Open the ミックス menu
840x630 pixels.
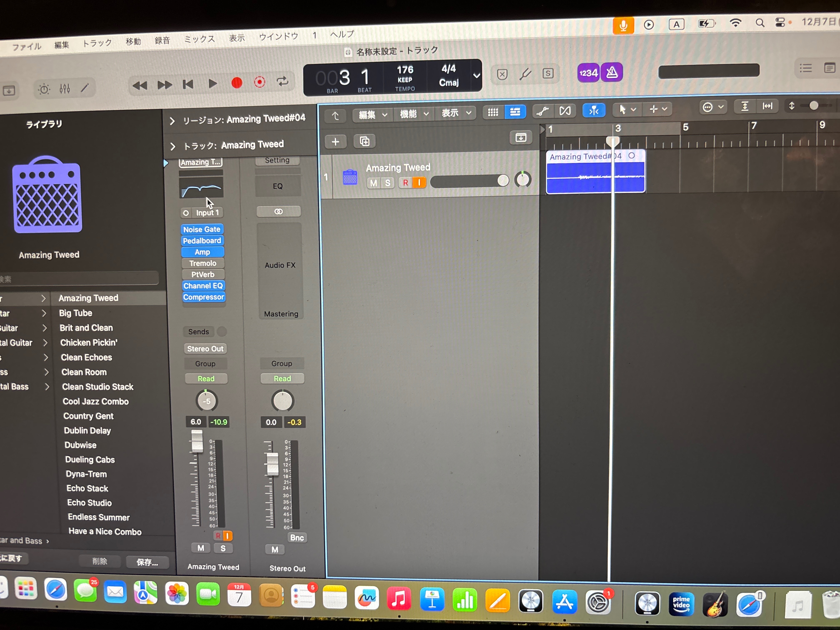click(199, 39)
